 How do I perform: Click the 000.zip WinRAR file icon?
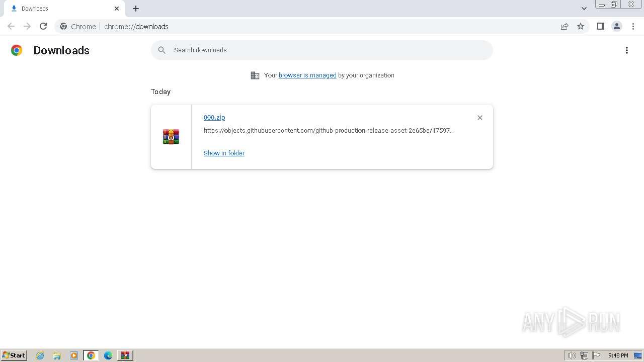coord(171,137)
